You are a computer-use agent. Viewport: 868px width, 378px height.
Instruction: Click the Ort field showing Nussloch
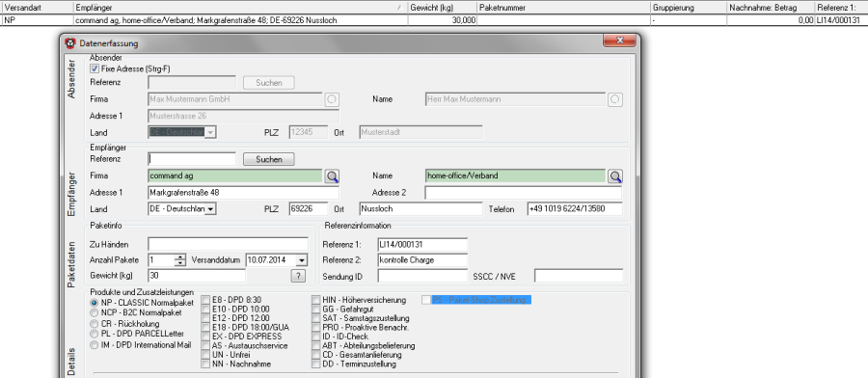(x=420, y=209)
